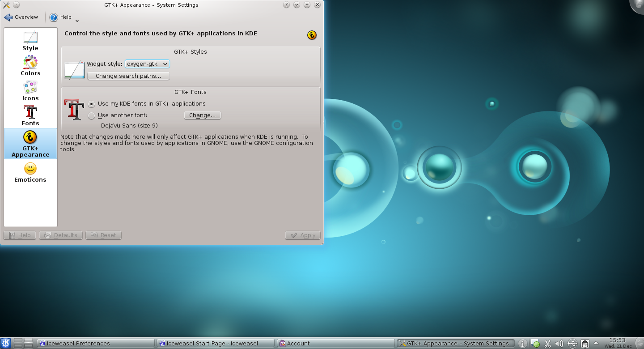The image size is (644, 349).
Task: Click the 'GTK+ Styles' group heading
Action: coord(191,52)
